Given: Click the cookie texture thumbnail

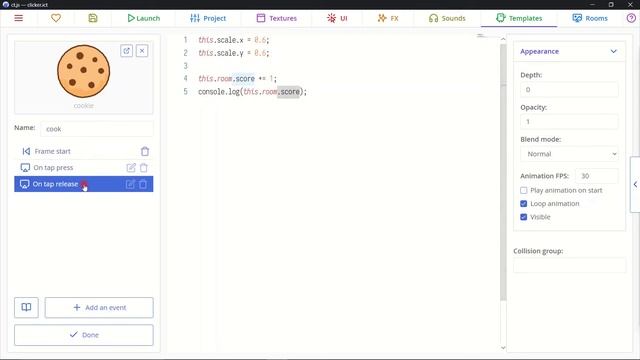Looking at the screenshot, I should click(x=84, y=71).
